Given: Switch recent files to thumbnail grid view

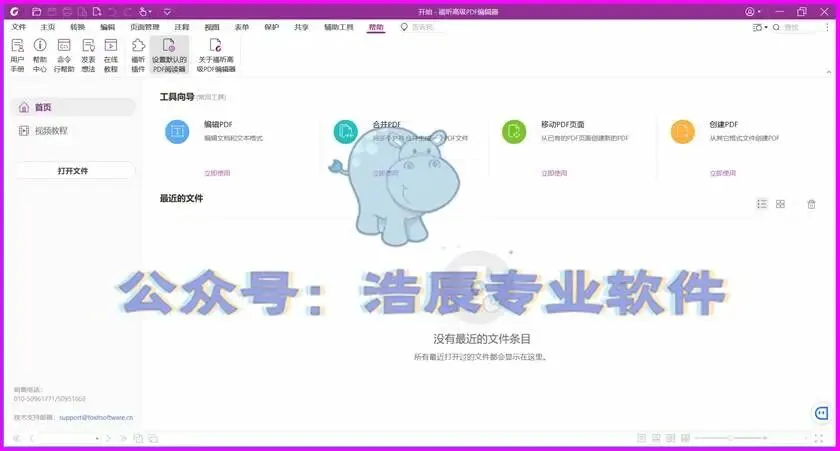Looking at the screenshot, I should 781,204.
